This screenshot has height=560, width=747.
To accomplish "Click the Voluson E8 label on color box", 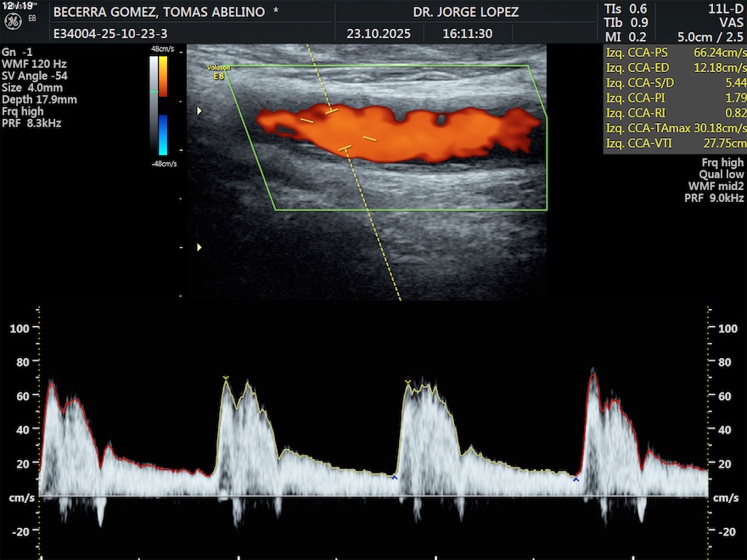I will (x=218, y=70).
